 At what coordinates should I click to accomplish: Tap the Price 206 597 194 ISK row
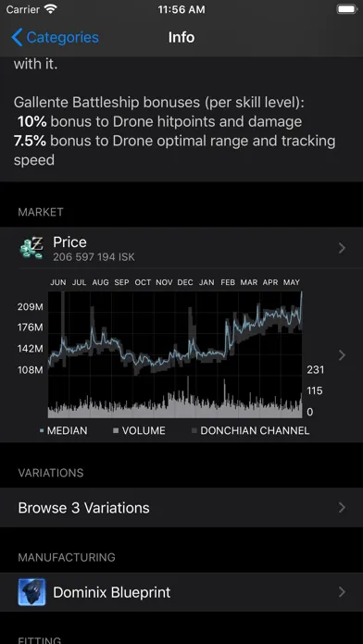click(181, 248)
